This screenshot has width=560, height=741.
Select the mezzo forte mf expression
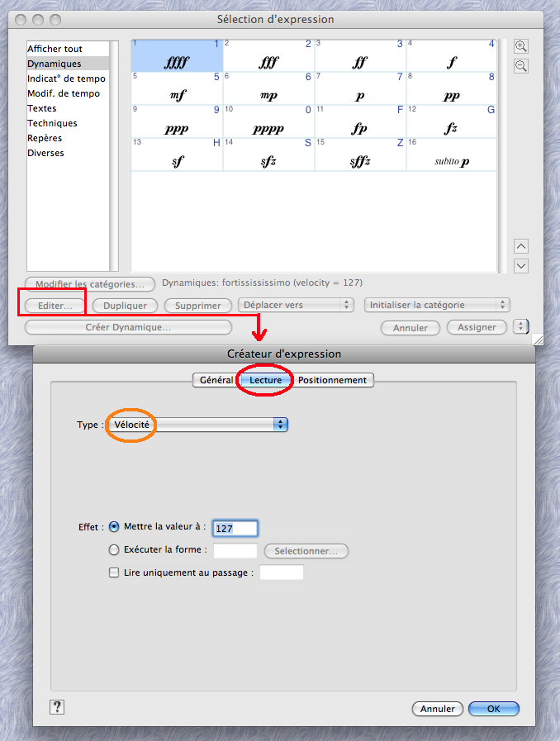tap(177, 89)
